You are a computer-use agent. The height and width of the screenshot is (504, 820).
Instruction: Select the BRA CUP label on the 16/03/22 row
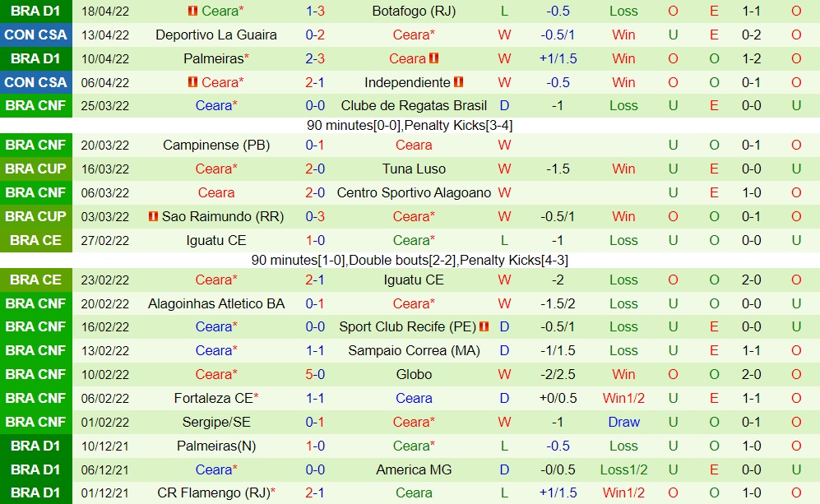35,169
